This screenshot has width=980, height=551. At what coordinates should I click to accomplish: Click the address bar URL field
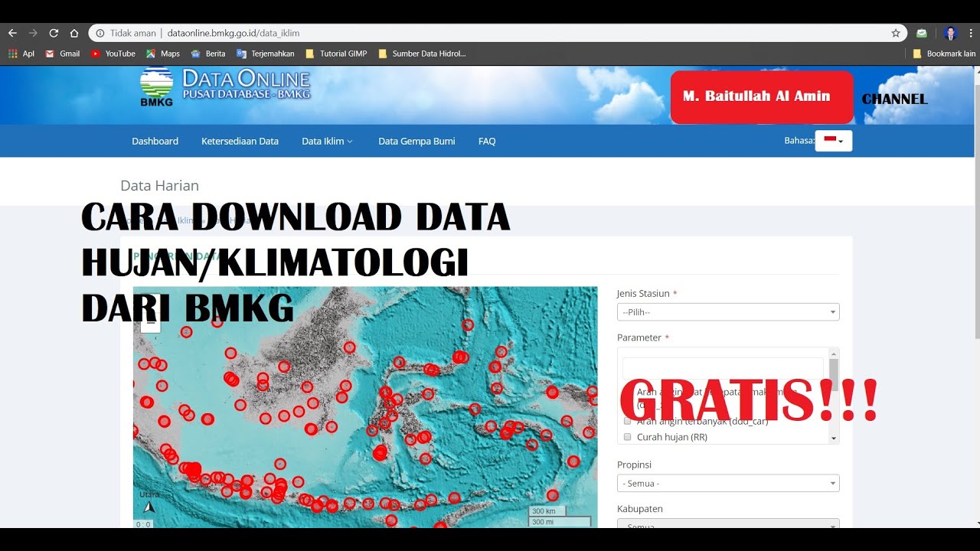tap(498, 33)
